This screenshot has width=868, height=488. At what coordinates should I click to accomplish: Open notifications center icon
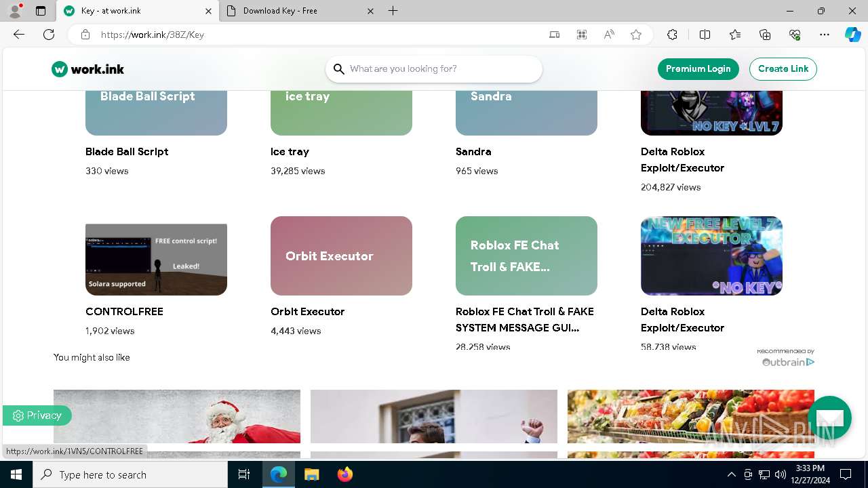pyautogui.click(x=846, y=474)
